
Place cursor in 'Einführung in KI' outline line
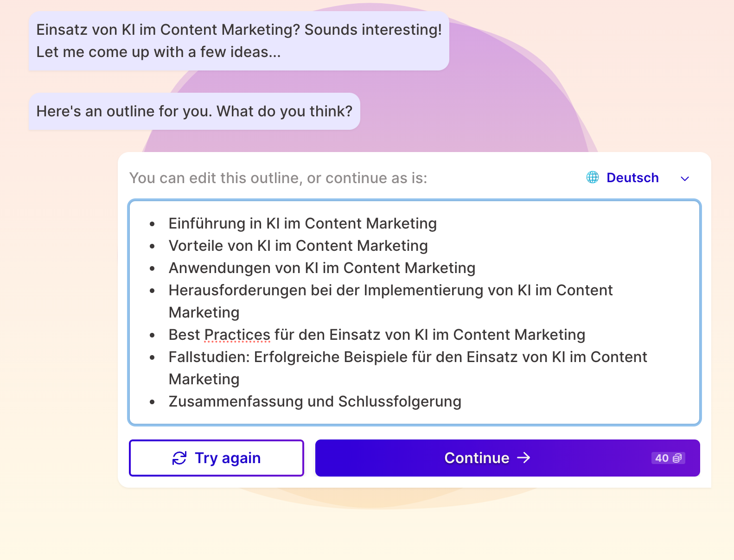302,223
